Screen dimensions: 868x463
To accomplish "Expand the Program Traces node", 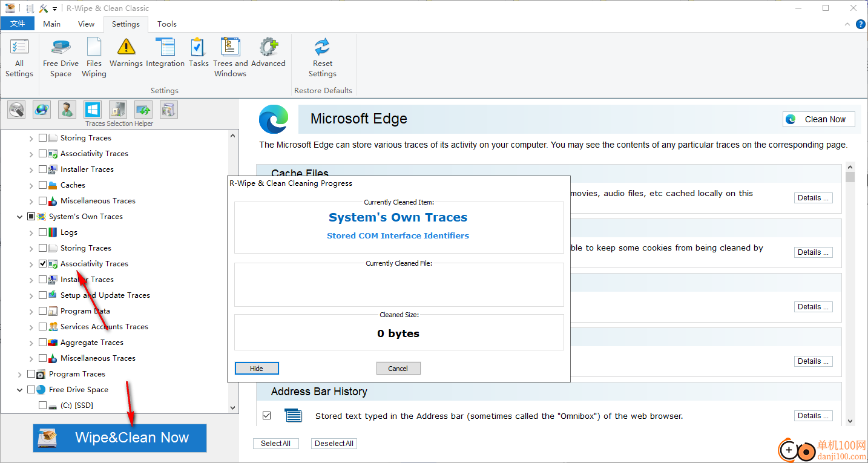I will [20, 374].
